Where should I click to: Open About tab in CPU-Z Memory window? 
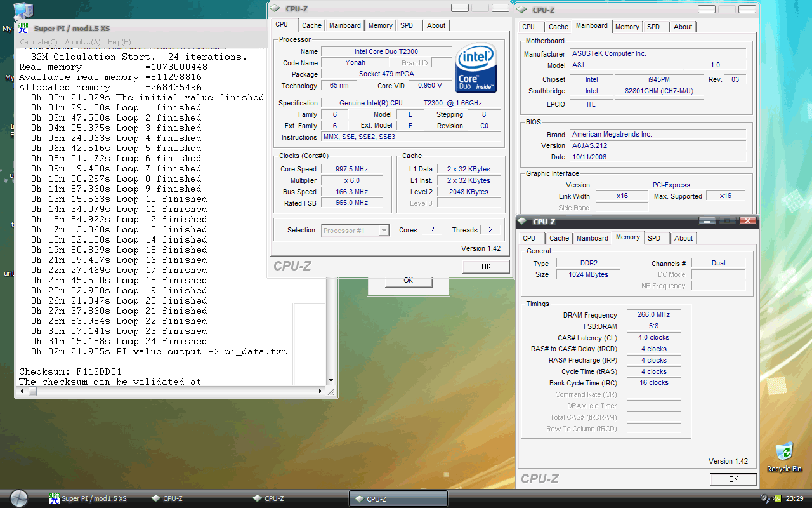[684, 238]
